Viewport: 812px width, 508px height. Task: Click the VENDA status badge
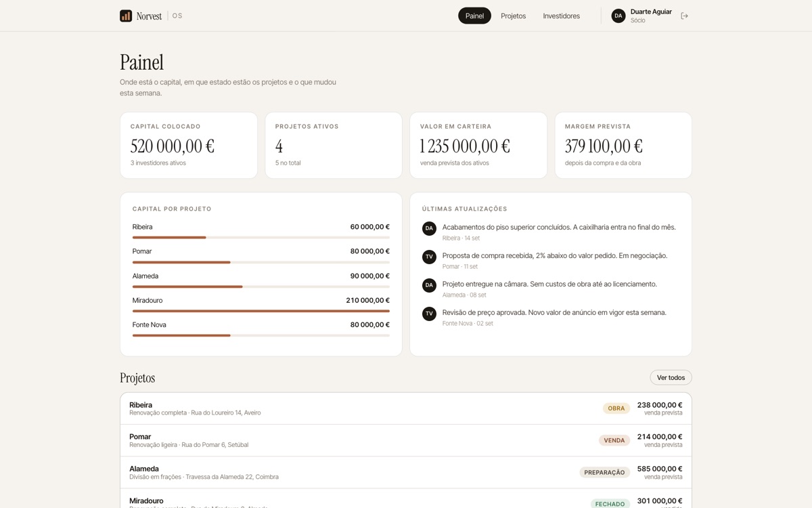614,440
